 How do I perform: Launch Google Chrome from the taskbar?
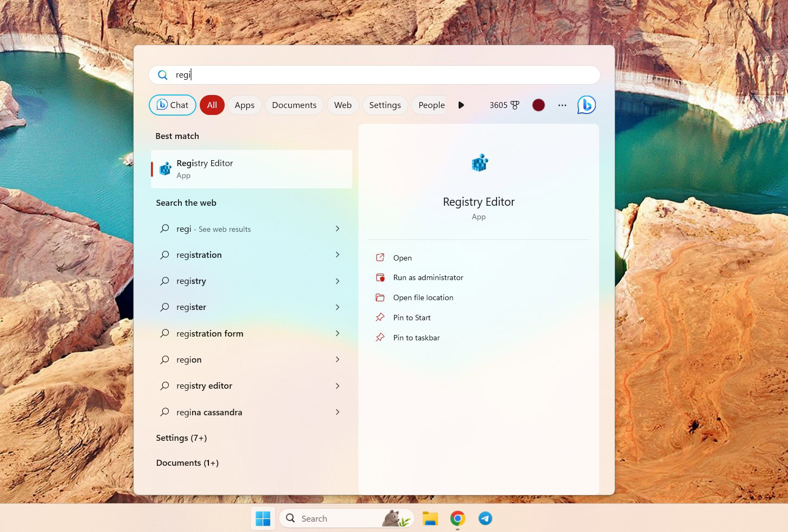(457, 518)
